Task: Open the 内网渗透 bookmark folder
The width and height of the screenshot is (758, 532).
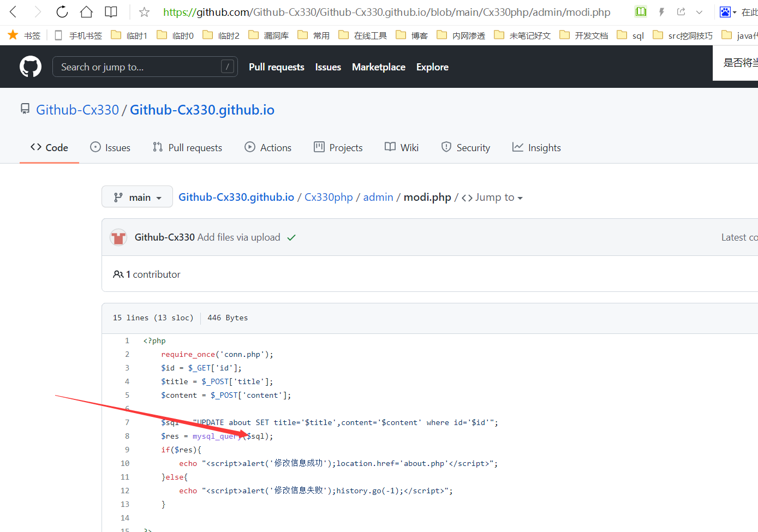Action: [x=461, y=35]
